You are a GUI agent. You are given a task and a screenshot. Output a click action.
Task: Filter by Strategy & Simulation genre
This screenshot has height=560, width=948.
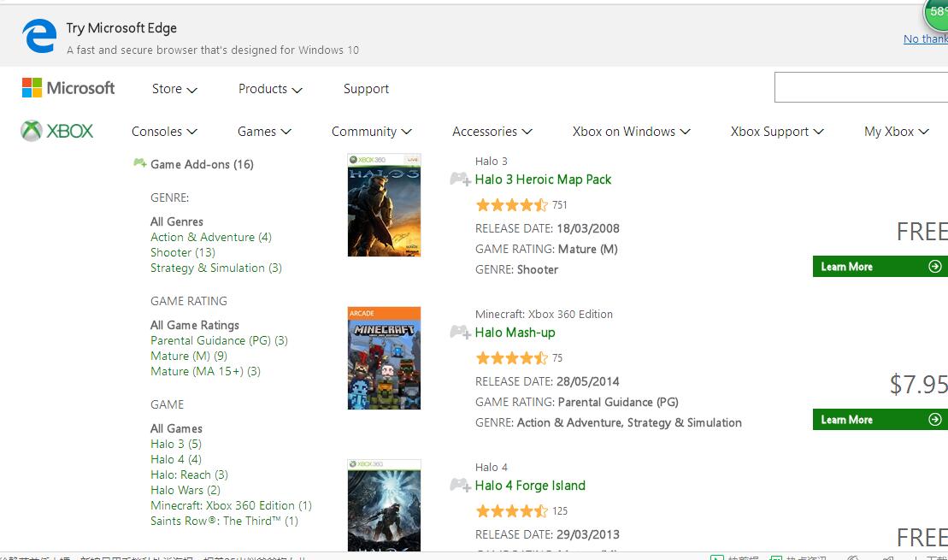(x=215, y=268)
